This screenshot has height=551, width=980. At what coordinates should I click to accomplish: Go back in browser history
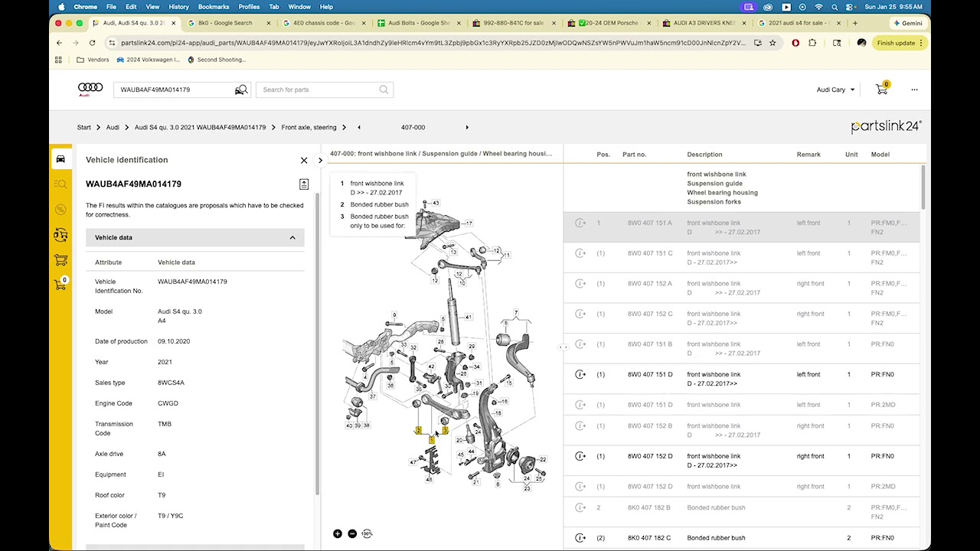click(x=59, y=43)
